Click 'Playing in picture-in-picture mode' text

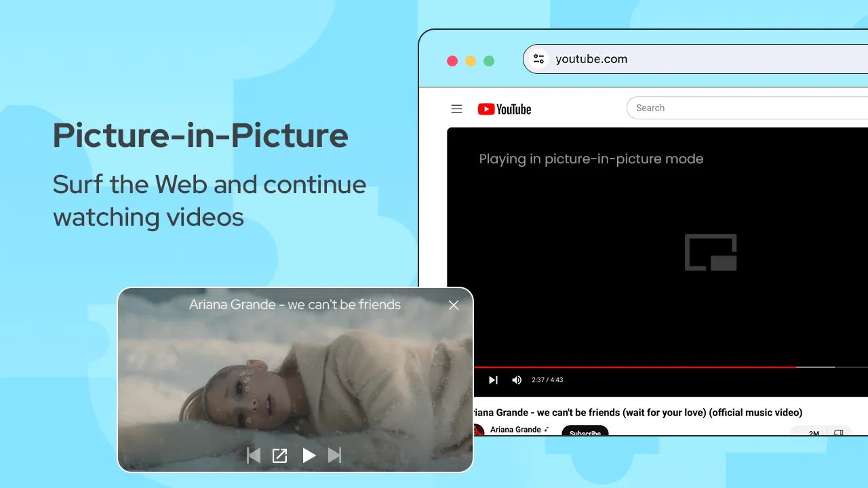591,159
